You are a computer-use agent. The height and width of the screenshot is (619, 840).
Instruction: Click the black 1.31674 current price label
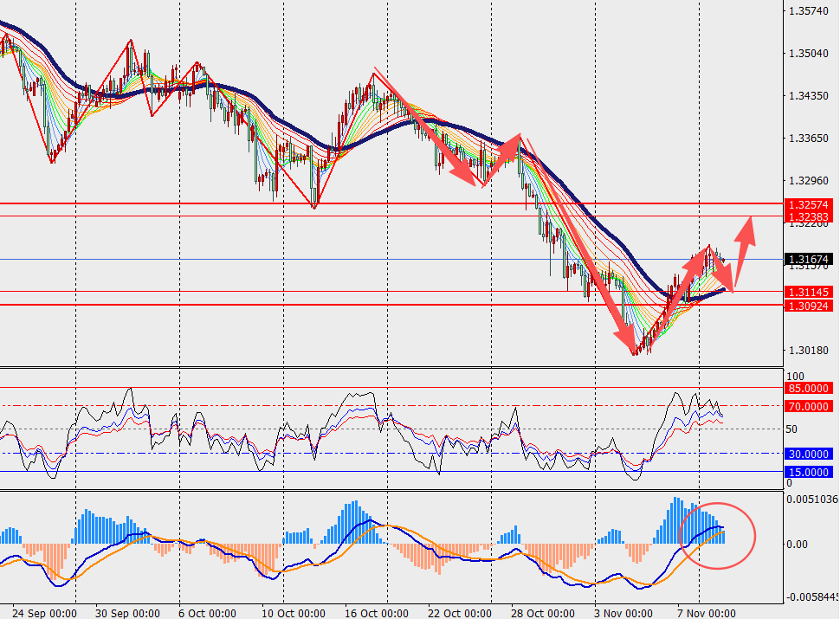tap(810, 259)
